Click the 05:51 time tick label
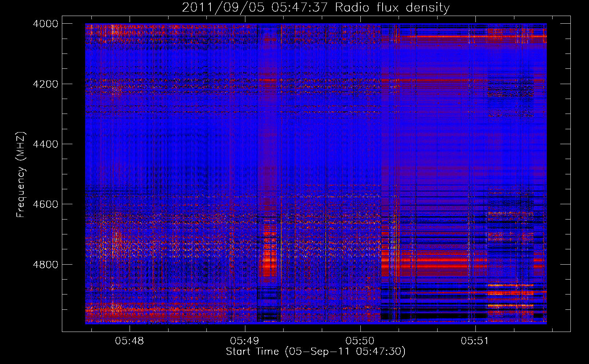 click(x=475, y=341)
